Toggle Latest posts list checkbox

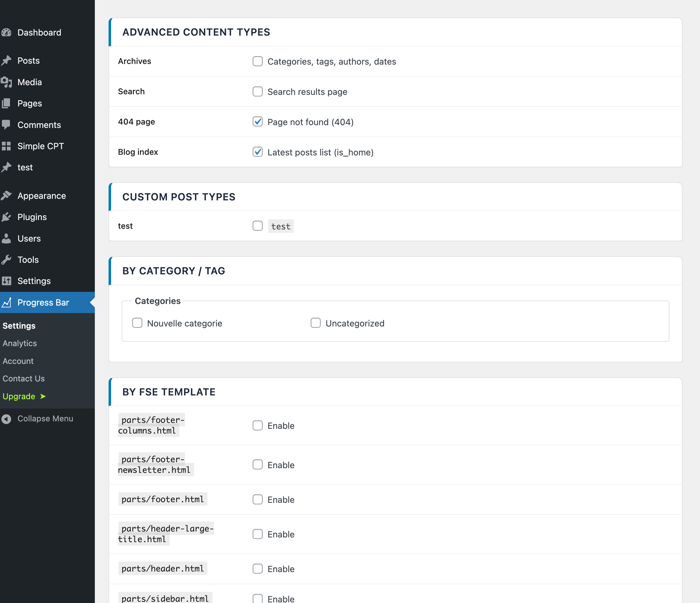click(x=257, y=152)
